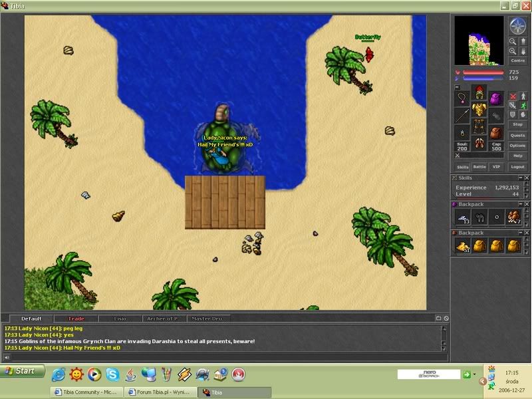Toggle the Skills window button
This screenshot has height=399, width=532.
coord(463,167)
